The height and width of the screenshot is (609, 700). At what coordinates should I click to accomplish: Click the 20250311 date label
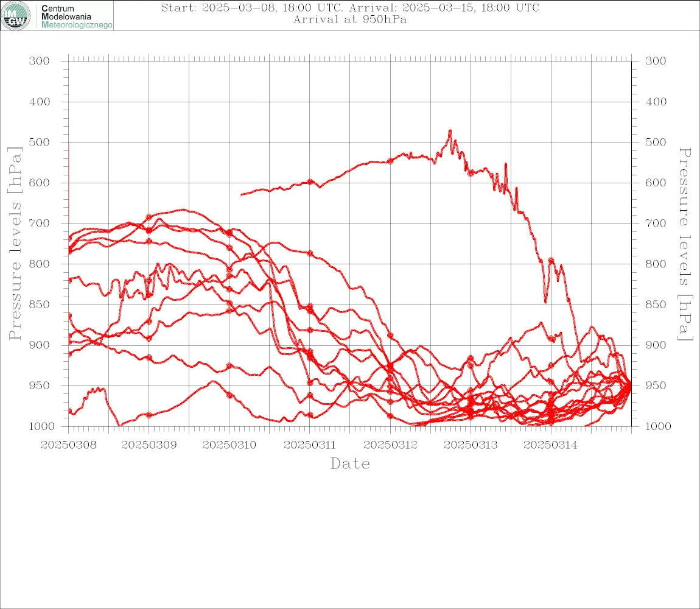click(x=309, y=445)
